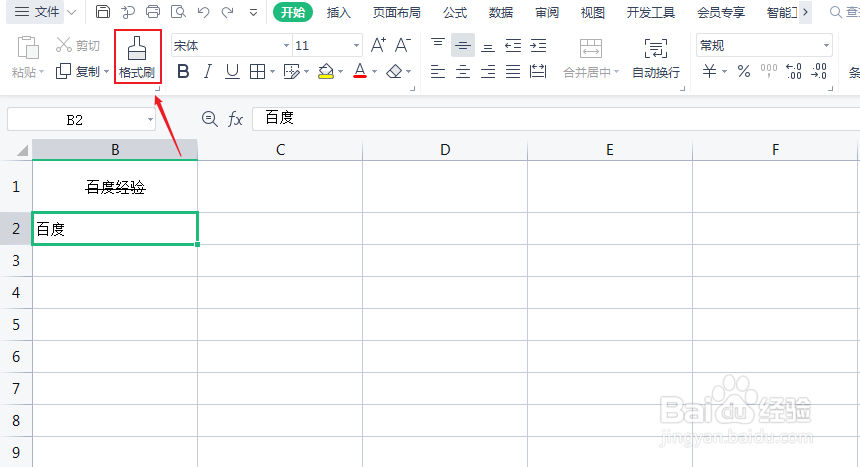Click the distributed alignment icon
Image resolution: width=860 pixels, height=467 pixels.
click(x=538, y=71)
